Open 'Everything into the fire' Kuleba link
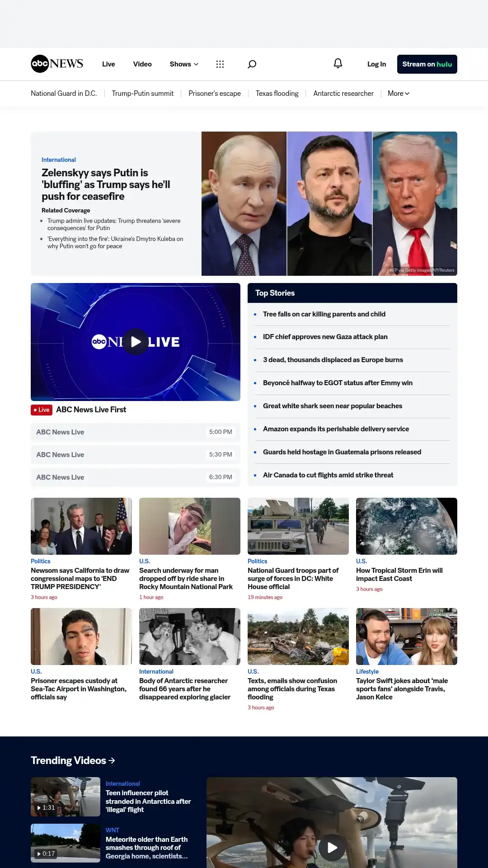488x868 pixels. tap(115, 242)
